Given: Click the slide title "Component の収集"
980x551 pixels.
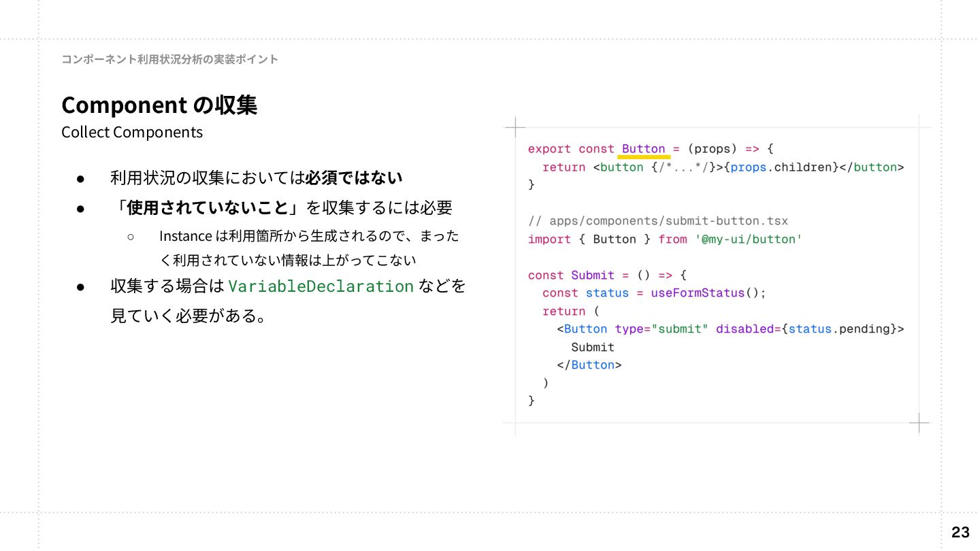Looking at the screenshot, I should (x=159, y=105).
